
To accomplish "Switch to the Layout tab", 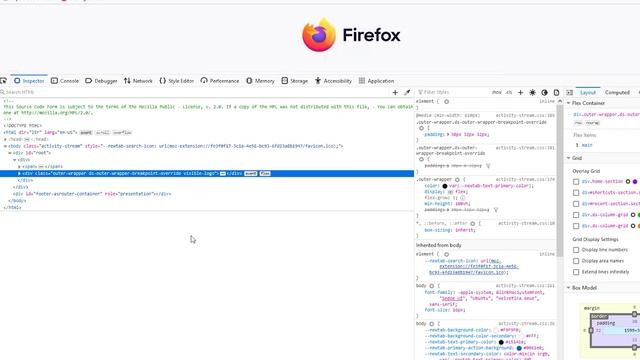I will click(588, 92).
